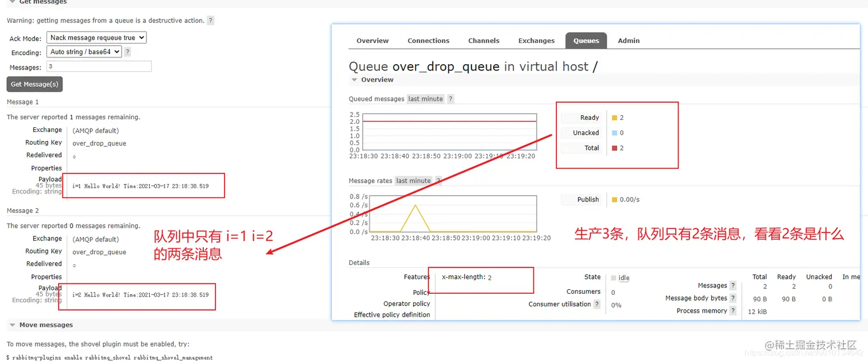
Task: Click the Messages count input field
Action: [x=99, y=67]
